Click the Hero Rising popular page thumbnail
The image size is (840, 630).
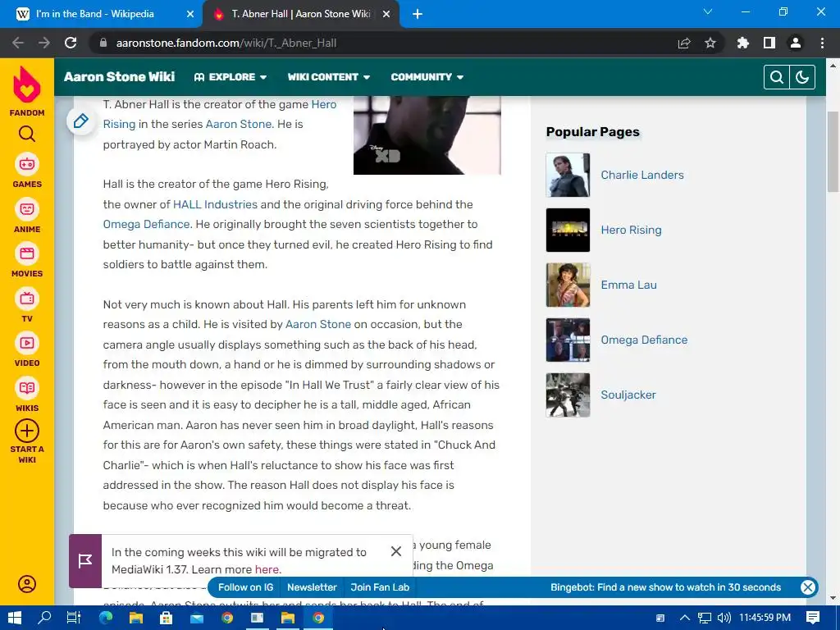click(x=568, y=230)
